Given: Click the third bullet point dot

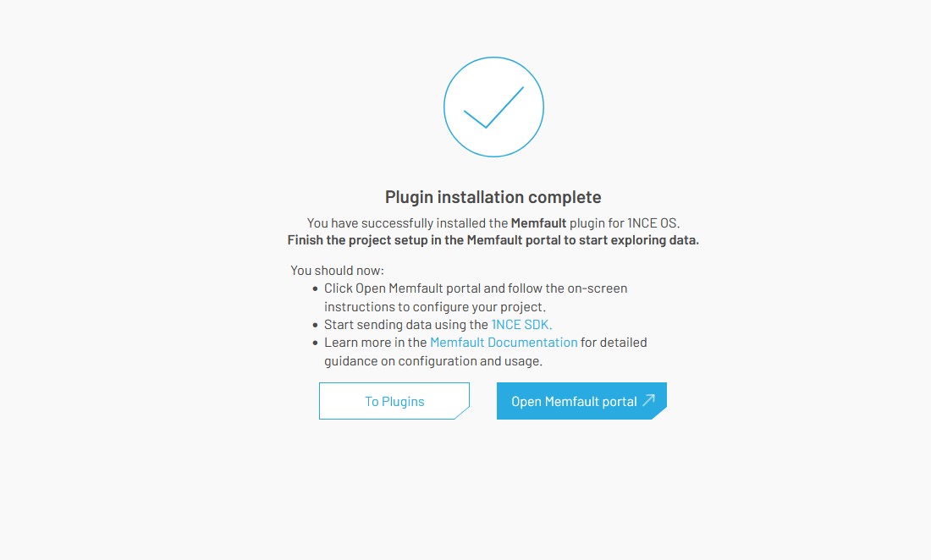Looking at the screenshot, I should [315, 343].
